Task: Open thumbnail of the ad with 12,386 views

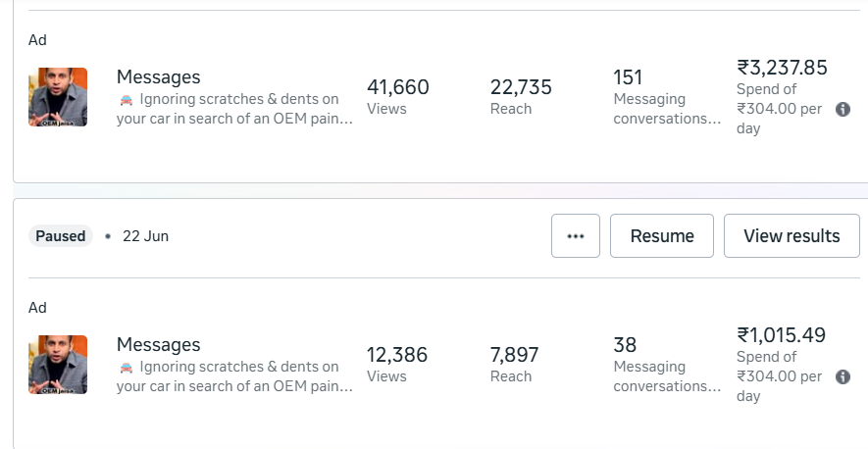Action: [x=58, y=365]
